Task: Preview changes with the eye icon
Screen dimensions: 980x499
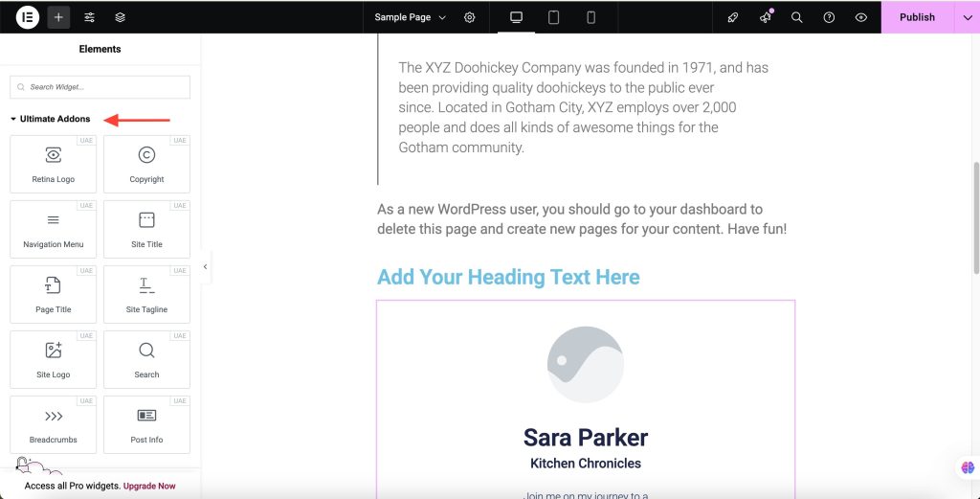Action: point(860,17)
